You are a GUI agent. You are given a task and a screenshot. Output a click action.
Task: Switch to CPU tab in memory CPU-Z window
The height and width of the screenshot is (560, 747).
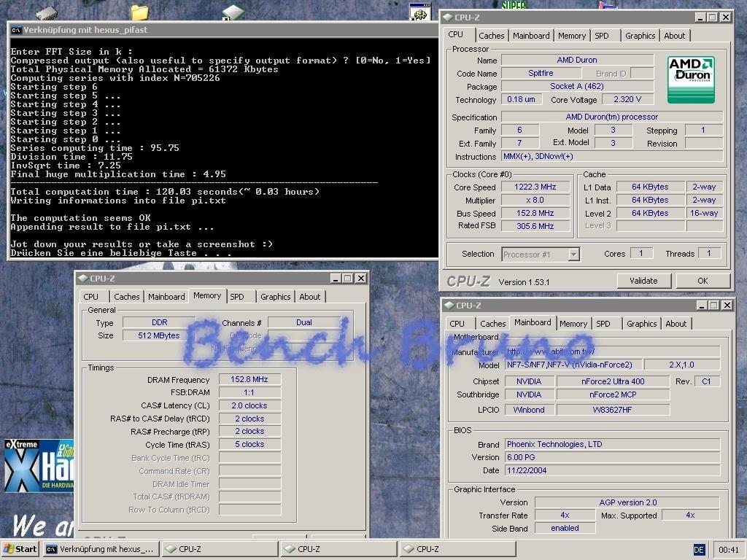91,297
